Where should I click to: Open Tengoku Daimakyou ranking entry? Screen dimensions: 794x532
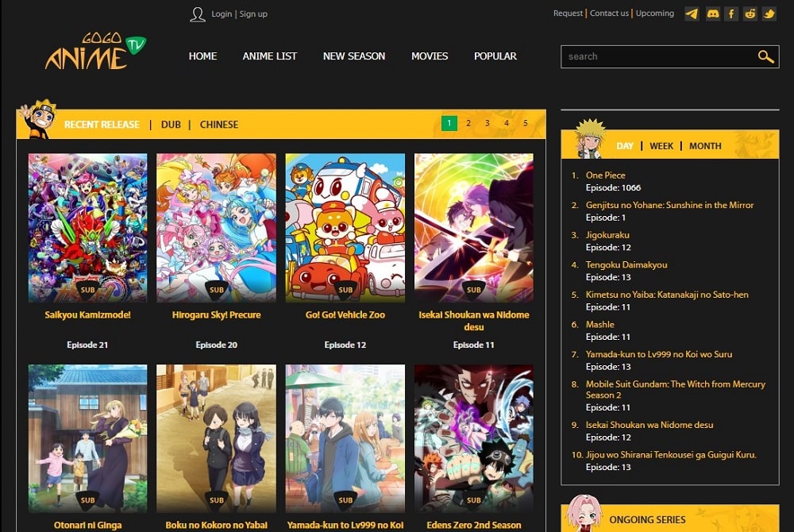click(x=626, y=264)
